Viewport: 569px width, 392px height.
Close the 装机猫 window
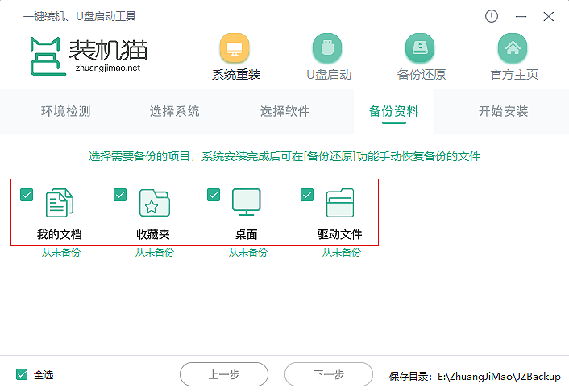coord(548,16)
